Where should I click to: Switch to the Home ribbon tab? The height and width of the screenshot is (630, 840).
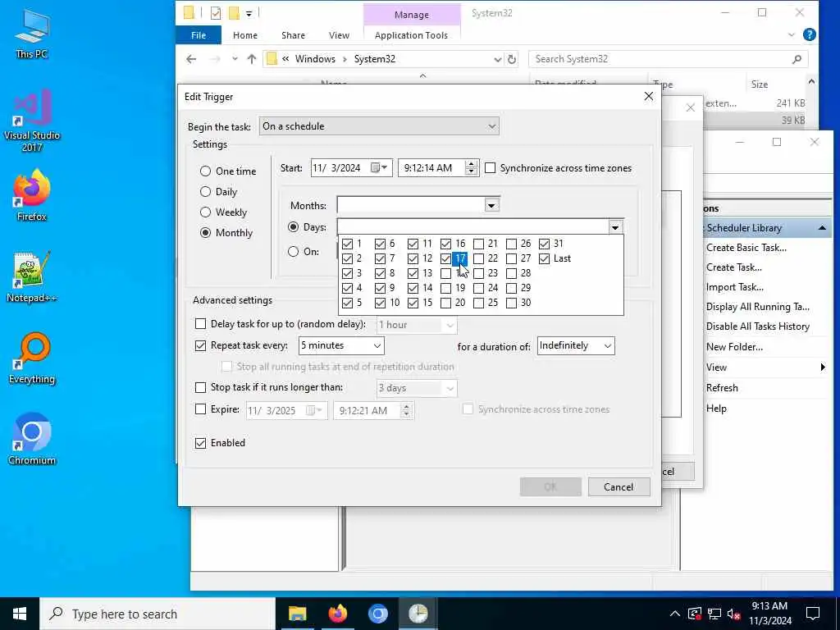click(244, 35)
